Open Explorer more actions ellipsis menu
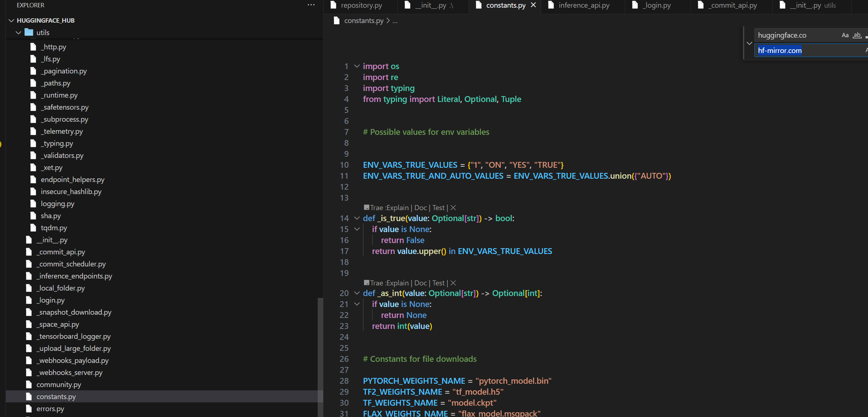This screenshot has width=868, height=417. [311, 5]
